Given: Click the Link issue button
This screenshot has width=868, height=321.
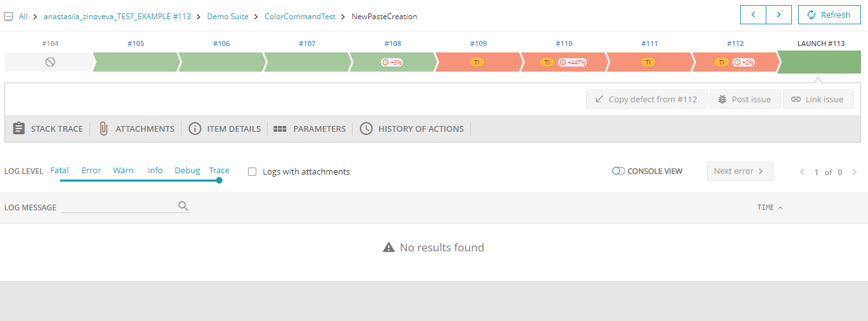Looking at the screenshot, I should (818, 99).
